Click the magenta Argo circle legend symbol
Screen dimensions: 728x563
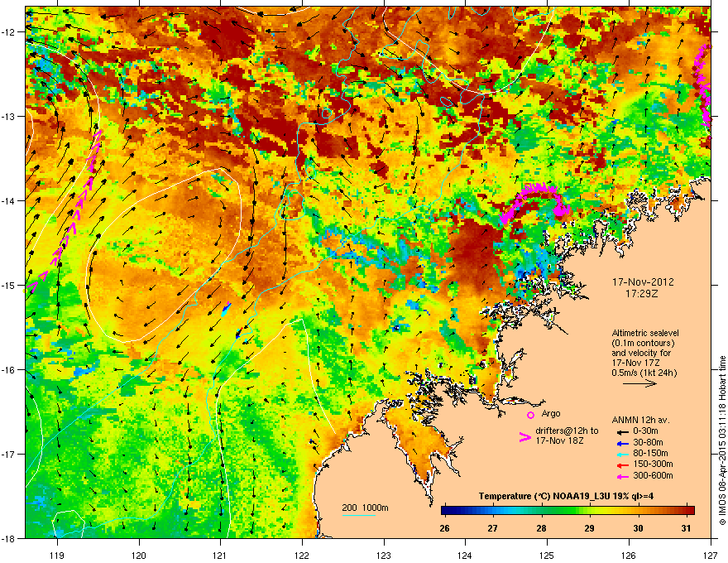click(530, 415)
